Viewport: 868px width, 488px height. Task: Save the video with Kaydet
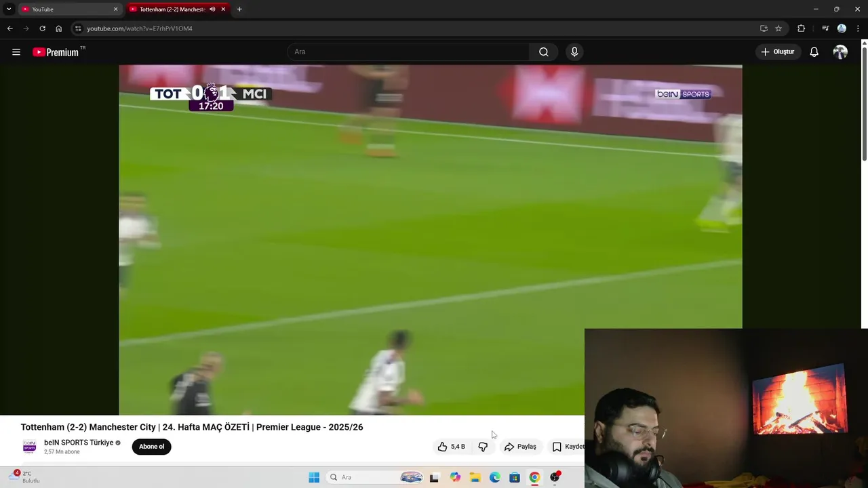click(x=568, y=447)
